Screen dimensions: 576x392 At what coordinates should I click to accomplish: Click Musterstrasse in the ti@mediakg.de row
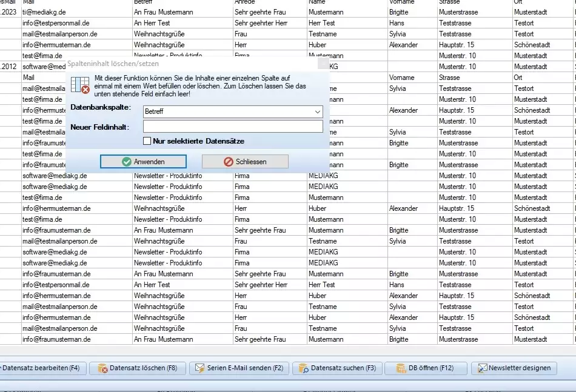pos(475,12)
